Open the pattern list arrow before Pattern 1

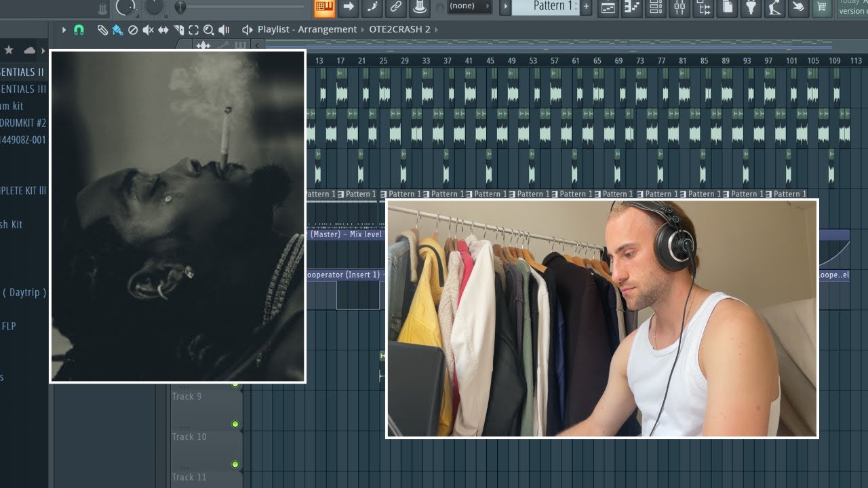coord(505,7)
